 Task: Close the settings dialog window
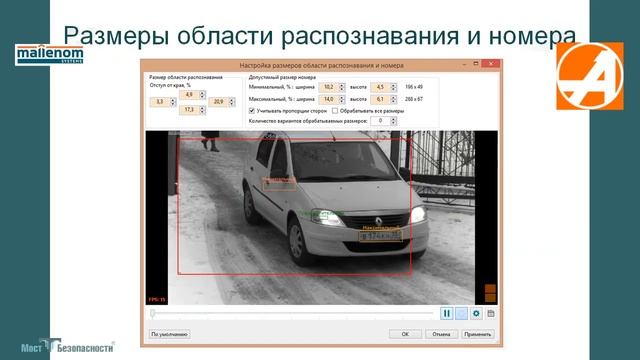(x=491, y=64)
